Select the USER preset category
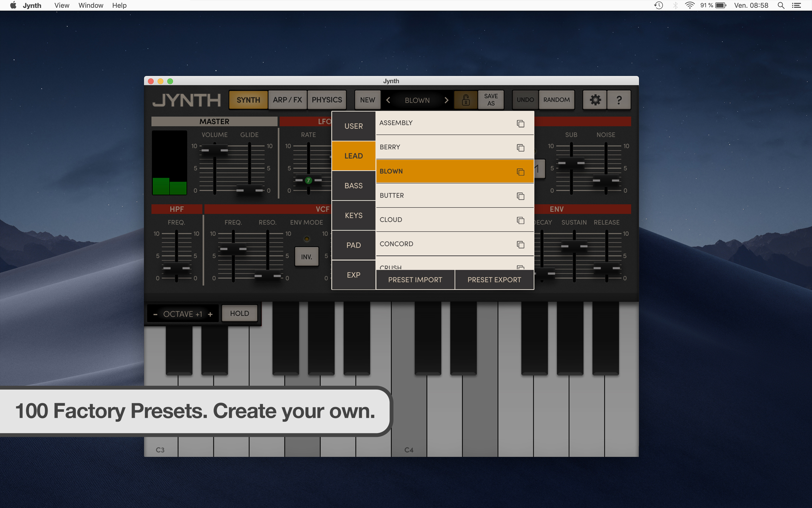Screen dimensions: 812x508 tap(353, 126)
